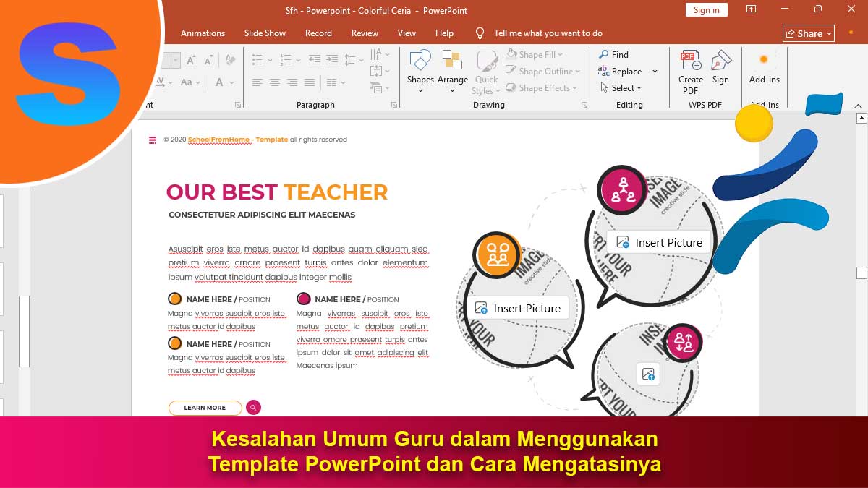
Task: Open the Help tab
Action: pos(444,33)
